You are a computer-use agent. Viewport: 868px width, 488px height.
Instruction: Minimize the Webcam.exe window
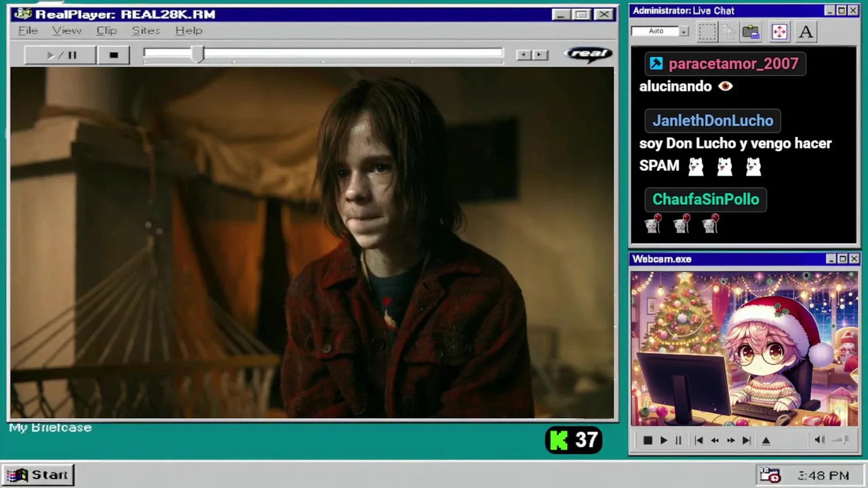click(x=831, y=259)
